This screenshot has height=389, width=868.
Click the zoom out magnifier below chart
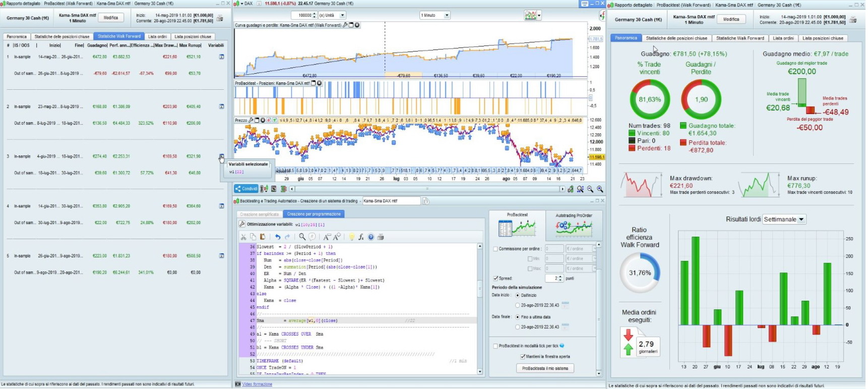pyautogui.click(x=590, y=189)
